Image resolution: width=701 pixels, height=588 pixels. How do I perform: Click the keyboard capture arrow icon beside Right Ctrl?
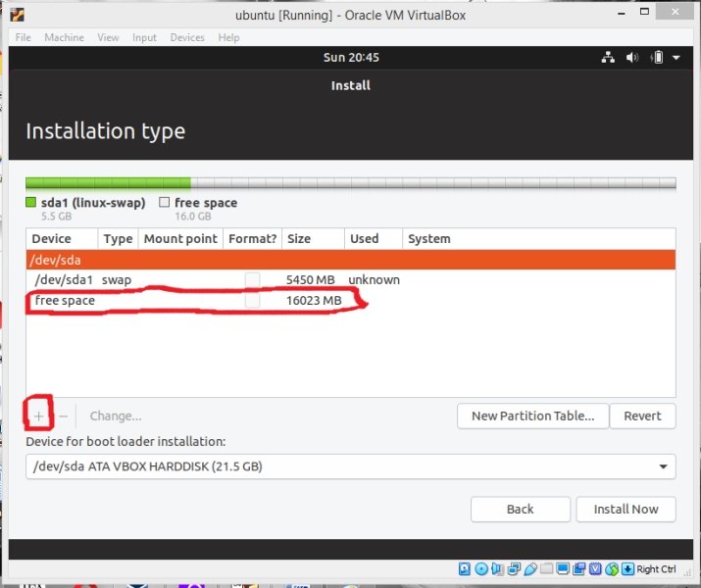627,568
